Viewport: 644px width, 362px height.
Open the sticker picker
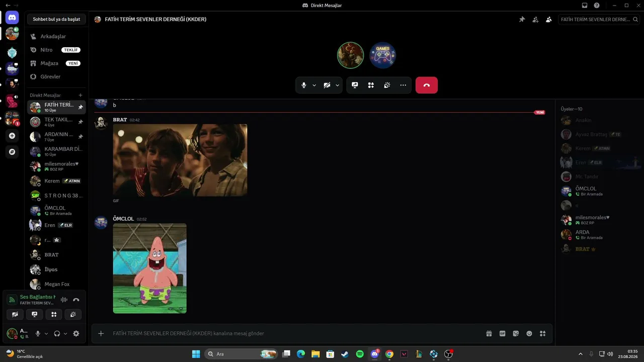click(x=516, y=333)
